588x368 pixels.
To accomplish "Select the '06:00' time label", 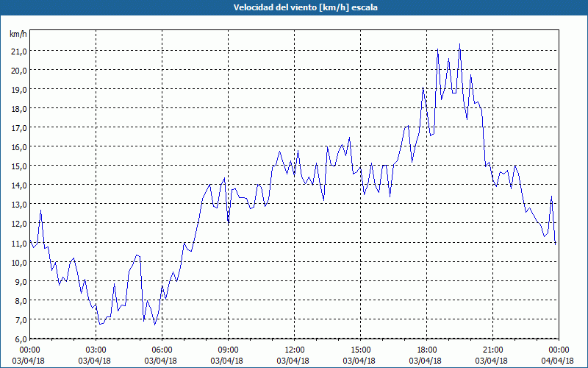I will pos(162,350).
